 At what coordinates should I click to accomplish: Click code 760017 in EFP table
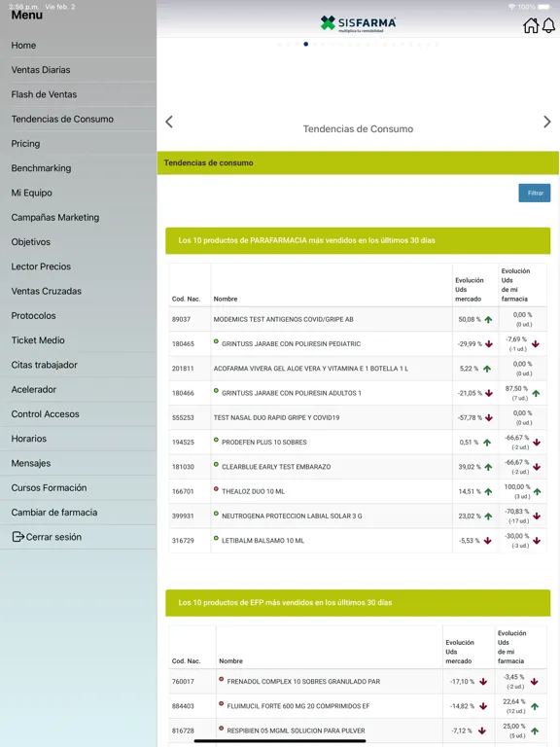(192, 682)
